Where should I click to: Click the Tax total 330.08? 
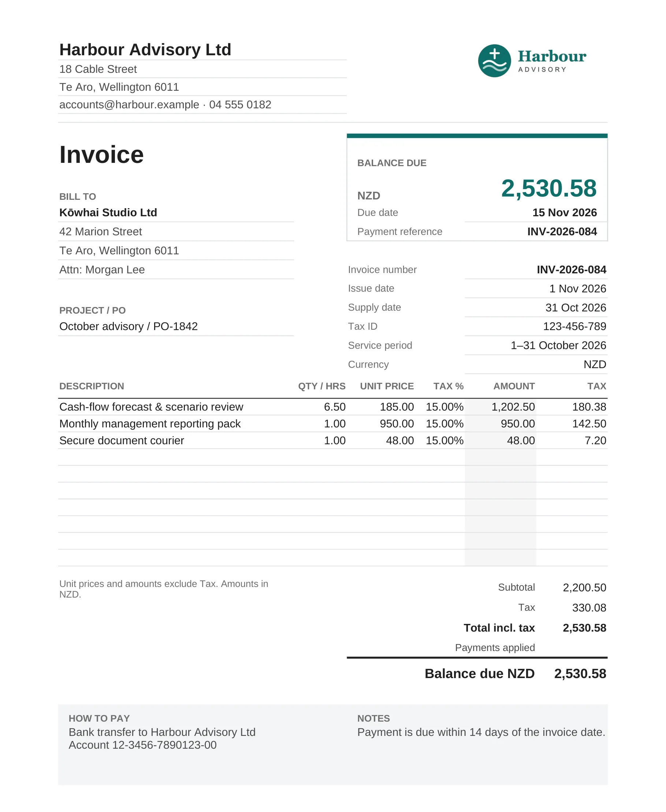589,608
